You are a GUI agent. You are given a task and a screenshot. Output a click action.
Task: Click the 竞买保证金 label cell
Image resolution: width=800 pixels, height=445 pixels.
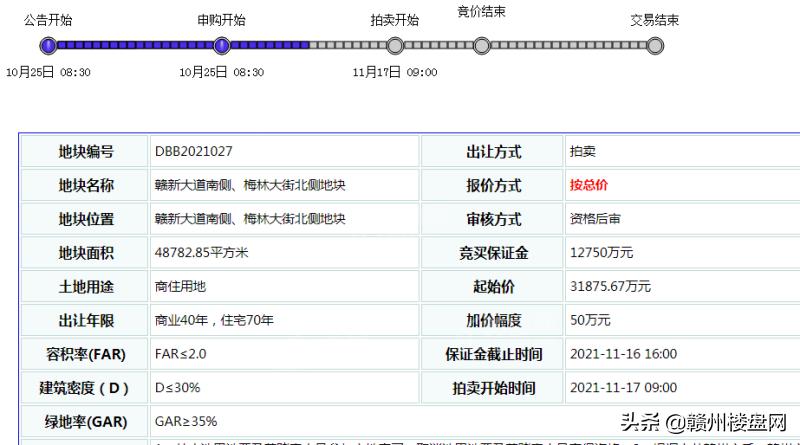(x=492, y=253)
